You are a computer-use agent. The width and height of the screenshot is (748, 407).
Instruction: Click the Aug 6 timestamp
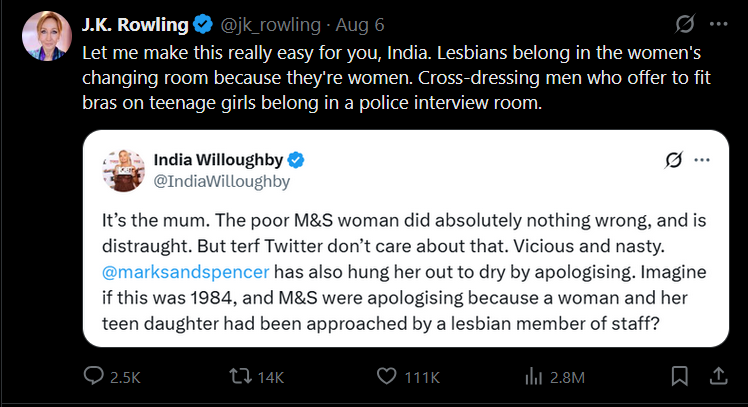360,25
